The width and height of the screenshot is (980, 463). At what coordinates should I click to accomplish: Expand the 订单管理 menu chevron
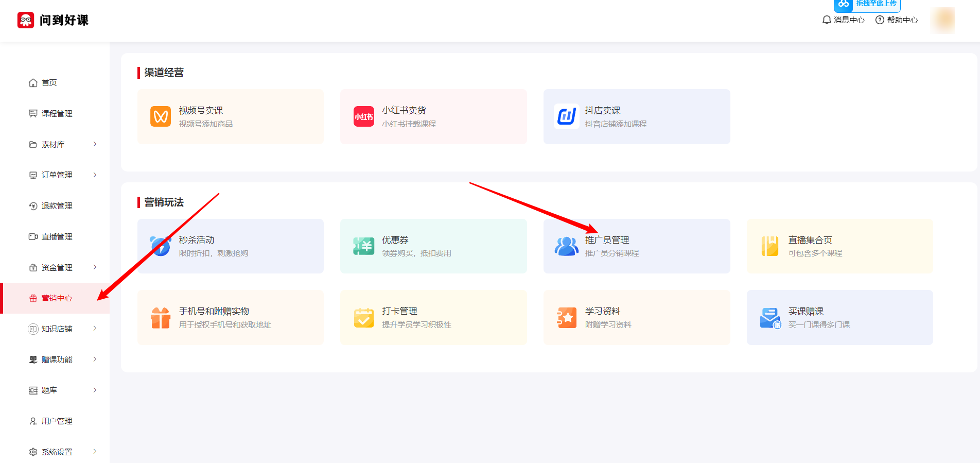tap(95, 175)
